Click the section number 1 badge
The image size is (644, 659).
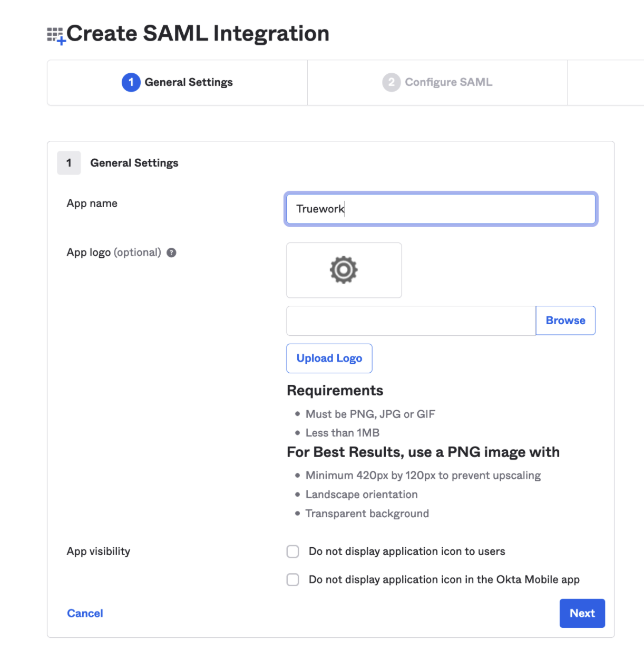point(69,163)
